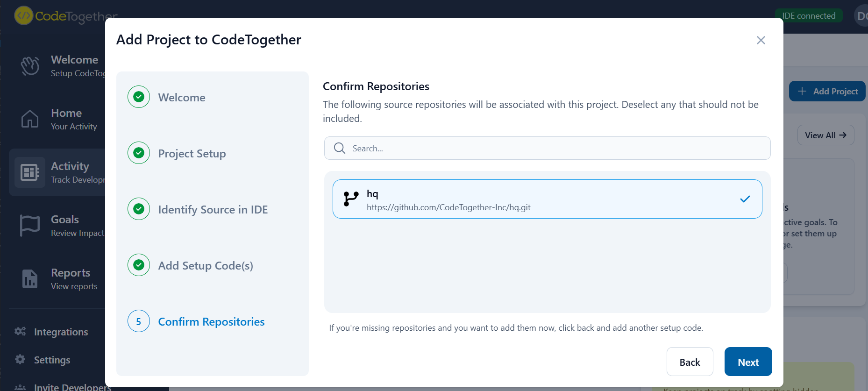Click the Confirm Repositories heading

[x=376, y=86]
